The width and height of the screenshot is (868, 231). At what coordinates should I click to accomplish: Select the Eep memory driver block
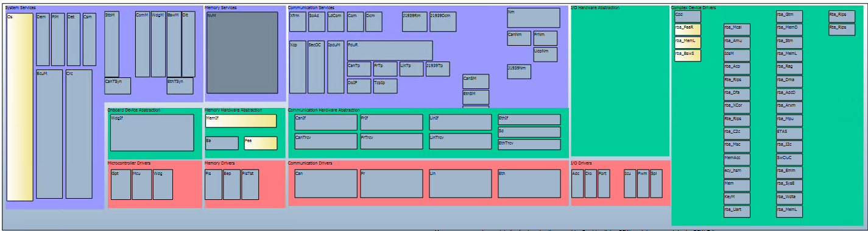point(231,185)
